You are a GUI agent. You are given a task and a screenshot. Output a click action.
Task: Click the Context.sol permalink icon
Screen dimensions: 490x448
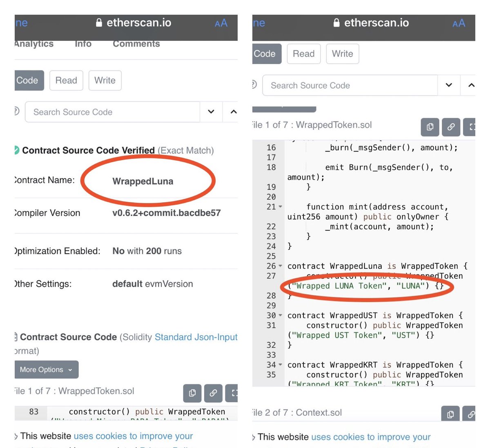(469, 413)
